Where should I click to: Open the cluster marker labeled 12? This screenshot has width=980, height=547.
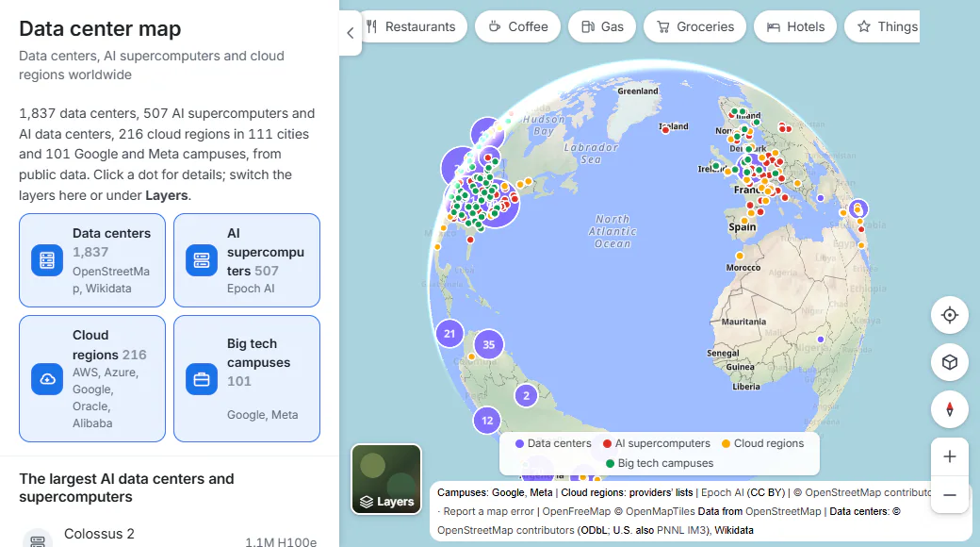[487, 421]
